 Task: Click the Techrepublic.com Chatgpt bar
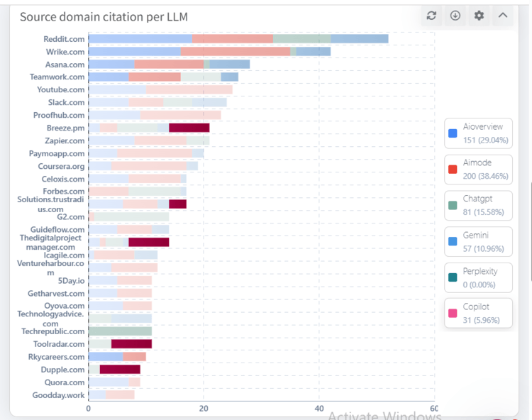tap(120, 331)
